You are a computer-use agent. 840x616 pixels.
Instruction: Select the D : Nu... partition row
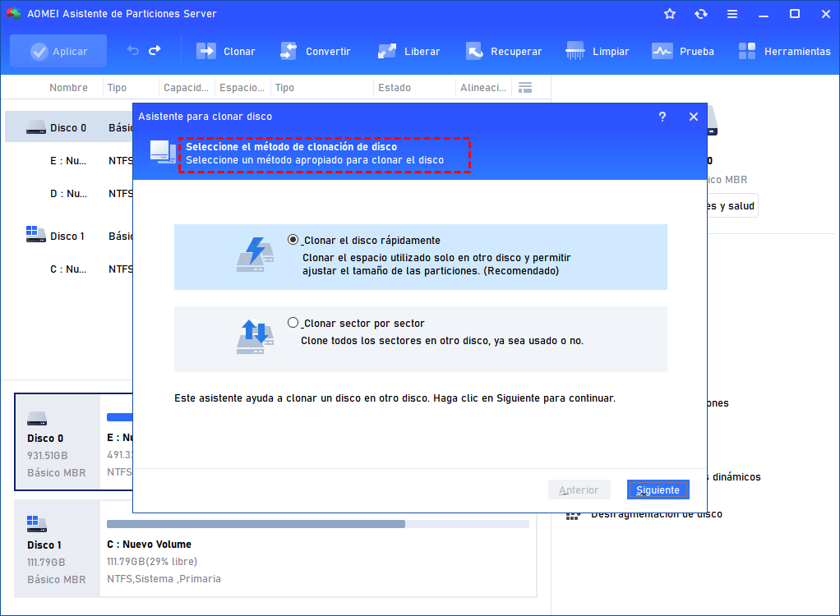coord(68,194)
